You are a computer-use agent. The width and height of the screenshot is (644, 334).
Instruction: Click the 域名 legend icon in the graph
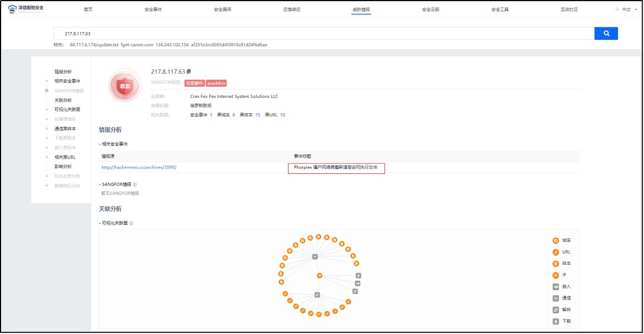(555, 240)
